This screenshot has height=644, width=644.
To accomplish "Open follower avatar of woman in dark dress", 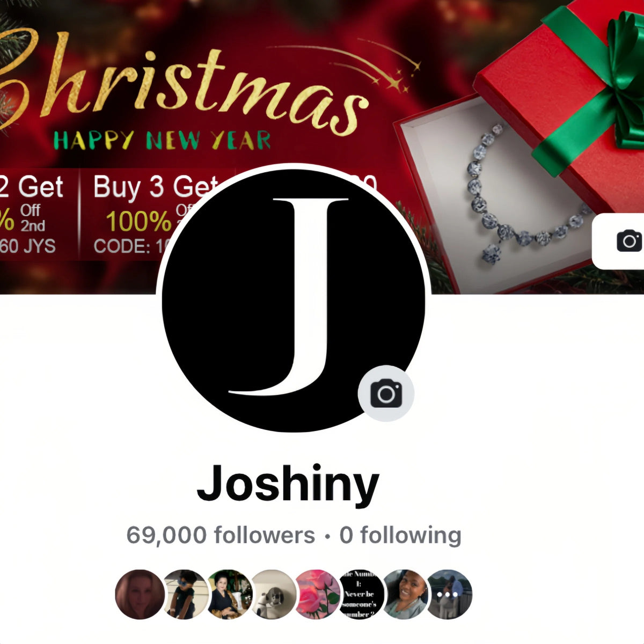I will tap(229, 595).
